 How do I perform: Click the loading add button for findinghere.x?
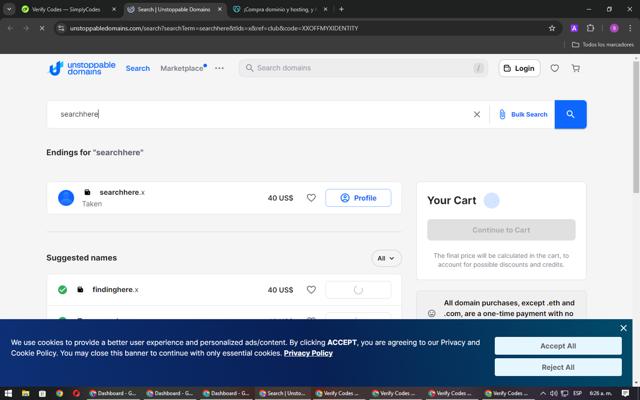click(358, 290)
